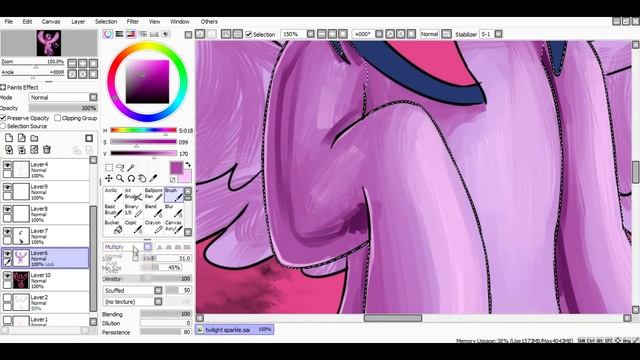Click the canvas horizontal scrollbar thumb
This screenshot has width=640, height=360.
pyautogui.click(x=393, y=318)
